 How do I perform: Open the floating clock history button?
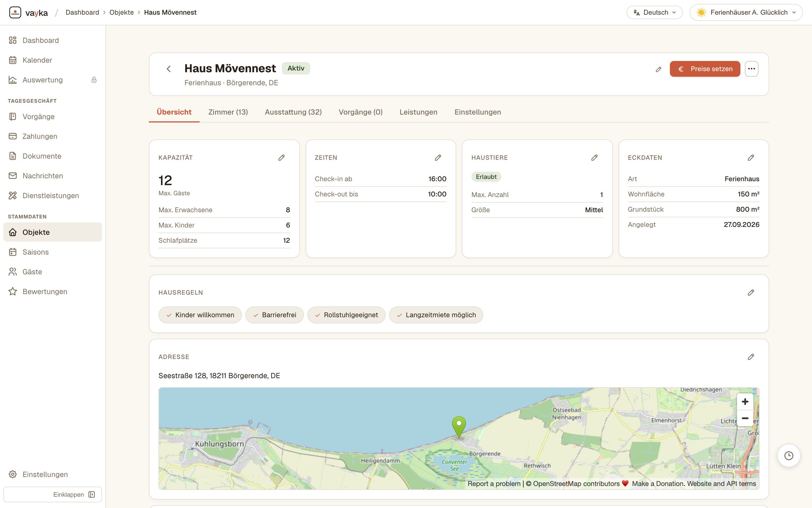point(788,456)
